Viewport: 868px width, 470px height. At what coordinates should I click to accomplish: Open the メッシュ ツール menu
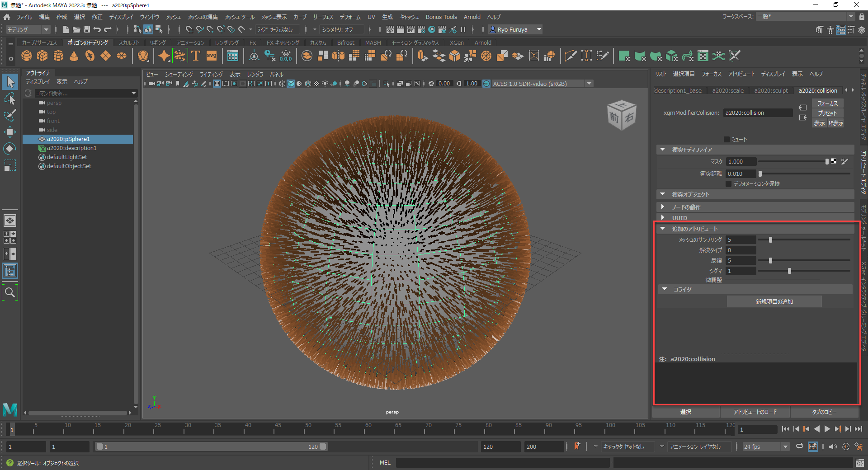pos(240,17)
